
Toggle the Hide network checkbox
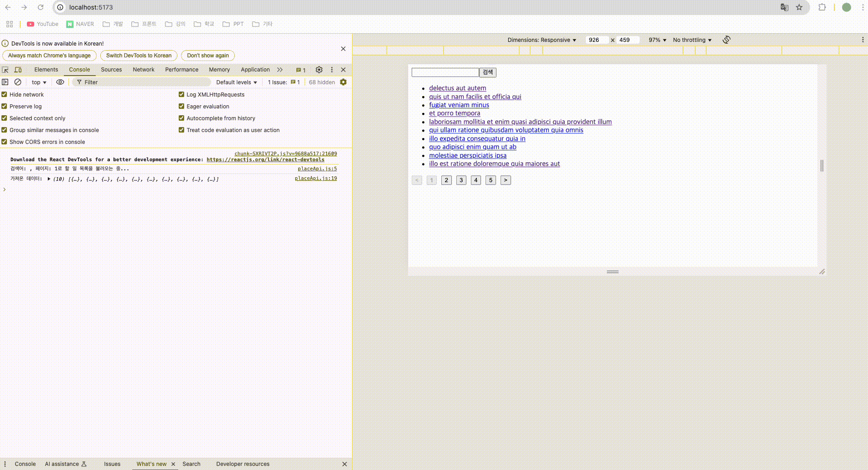5,94
